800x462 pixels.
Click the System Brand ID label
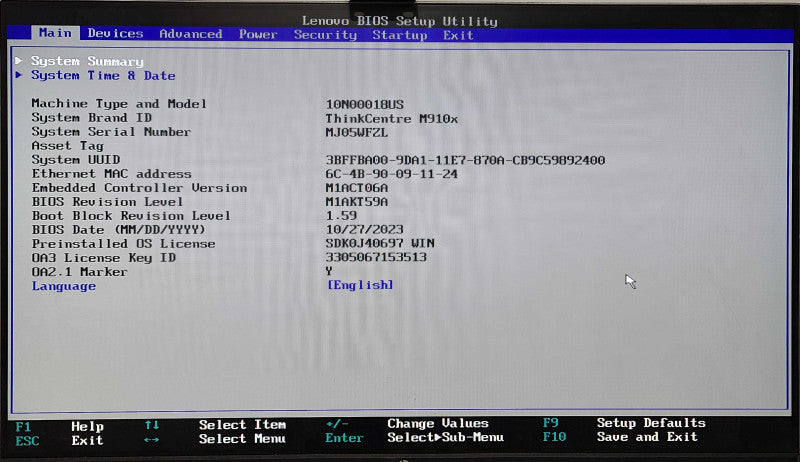[92, 118]
